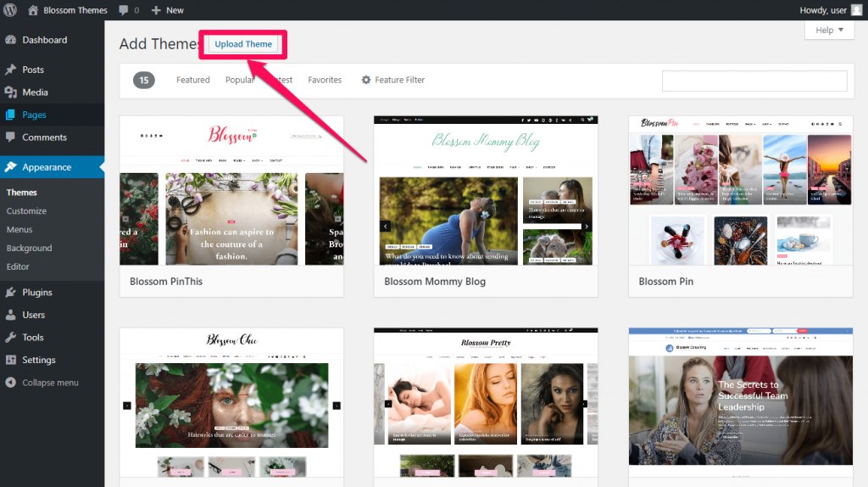Screen dimensions: 868x487
Task: Select the Blossom Pin theme thumbnail
Action: tap(741, 191)
